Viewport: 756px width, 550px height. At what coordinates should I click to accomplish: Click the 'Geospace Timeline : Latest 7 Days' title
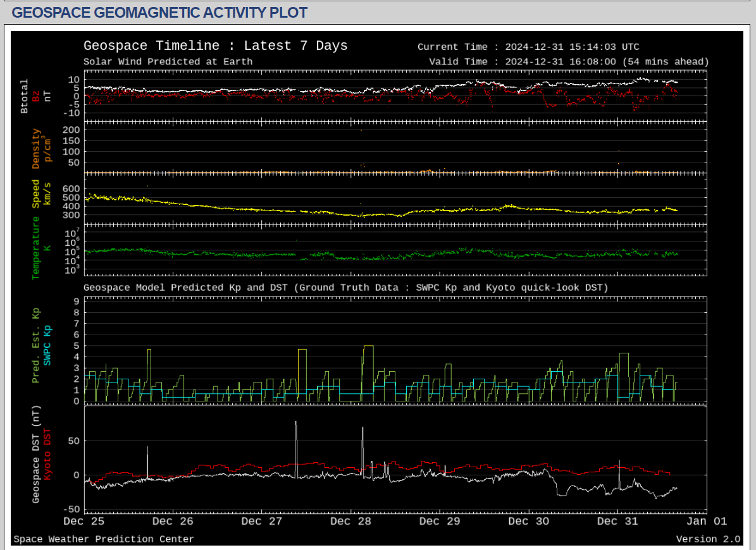point(215,46)
